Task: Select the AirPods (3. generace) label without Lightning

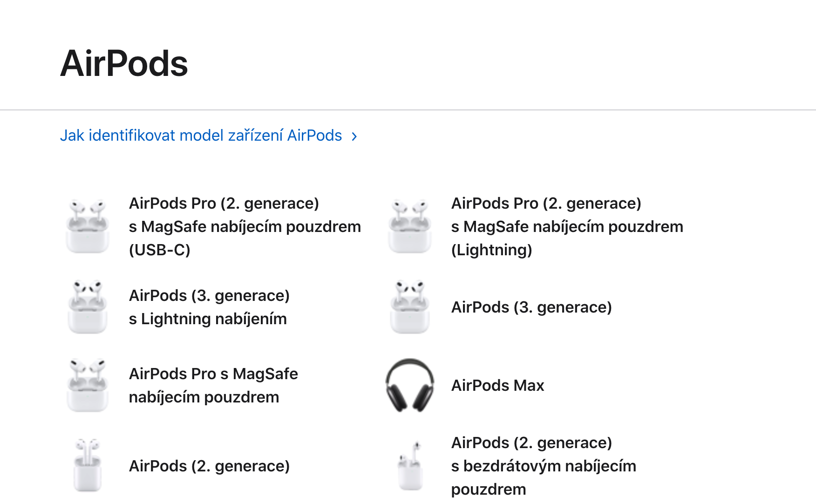Action: click(531, 307)
